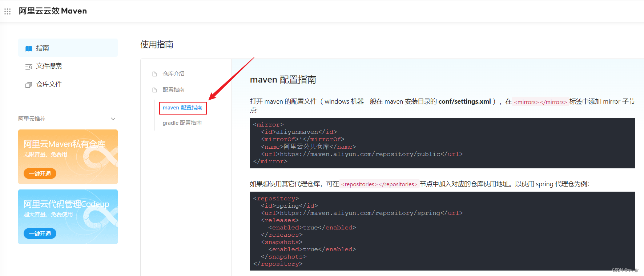Click the conf/settings.xml bold text
Screen dimensions: 644x276
coord(465,101)
